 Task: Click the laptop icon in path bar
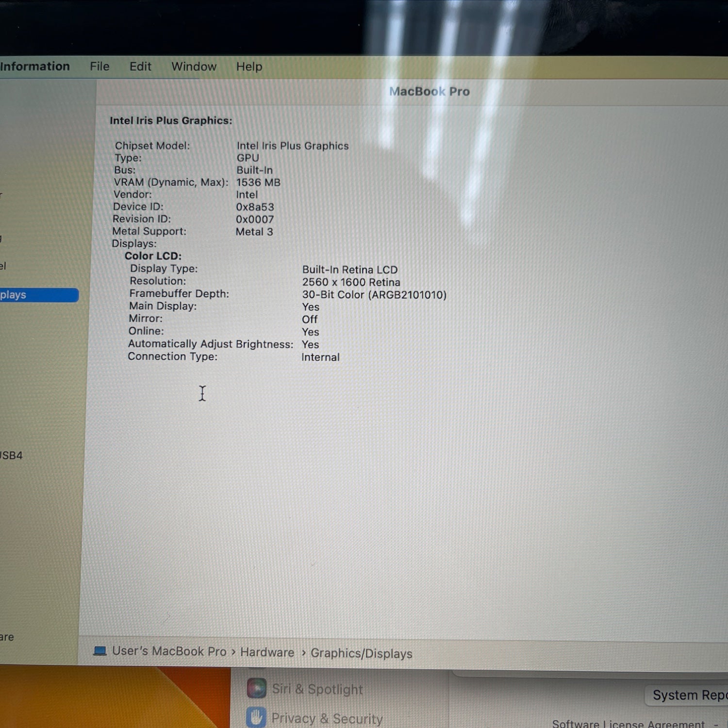pos(99,651)
